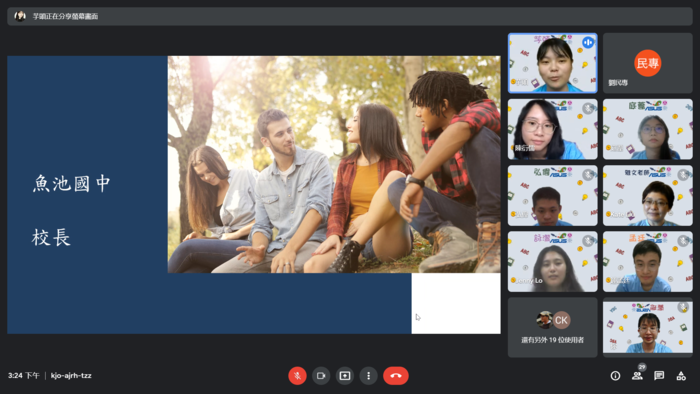Select the Jenny Lo video tile
This screenshot has width=700, height=394.
point(553,261)
